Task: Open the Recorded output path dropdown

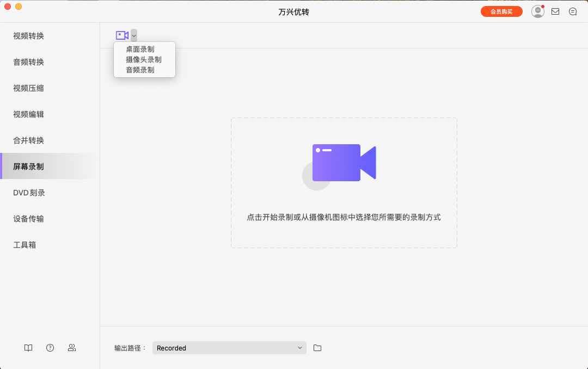Action: click(x=229, y=348)
